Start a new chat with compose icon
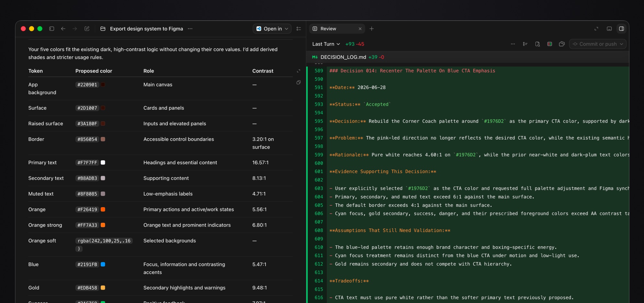This screenshot has height=303, width=644. pos(87,28)
